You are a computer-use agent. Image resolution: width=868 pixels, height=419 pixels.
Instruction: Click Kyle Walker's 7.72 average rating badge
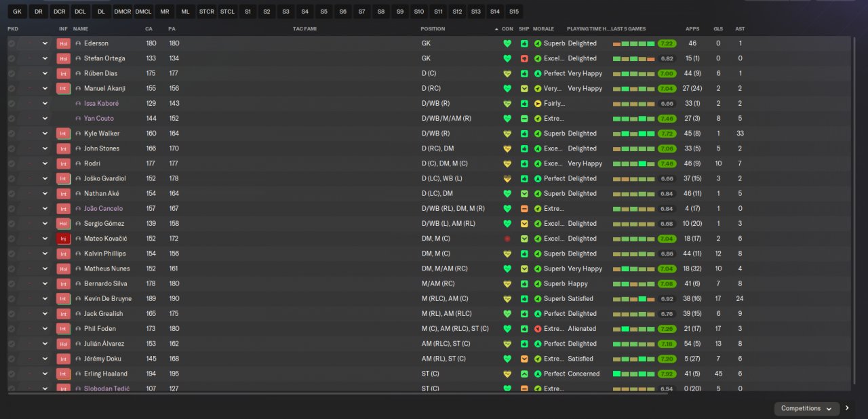coord(667,134)
